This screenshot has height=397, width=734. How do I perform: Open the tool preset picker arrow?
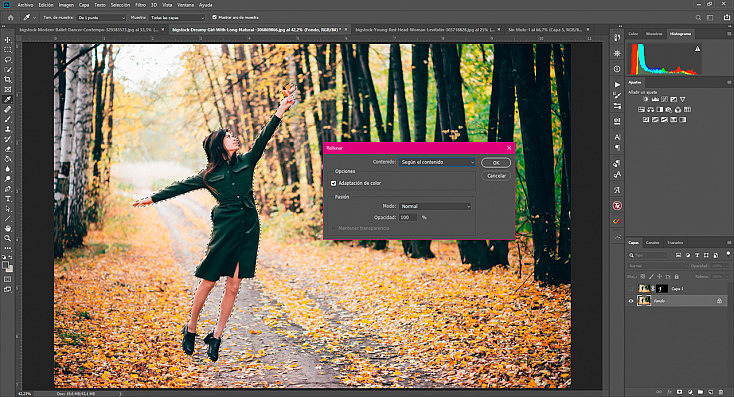35,18
